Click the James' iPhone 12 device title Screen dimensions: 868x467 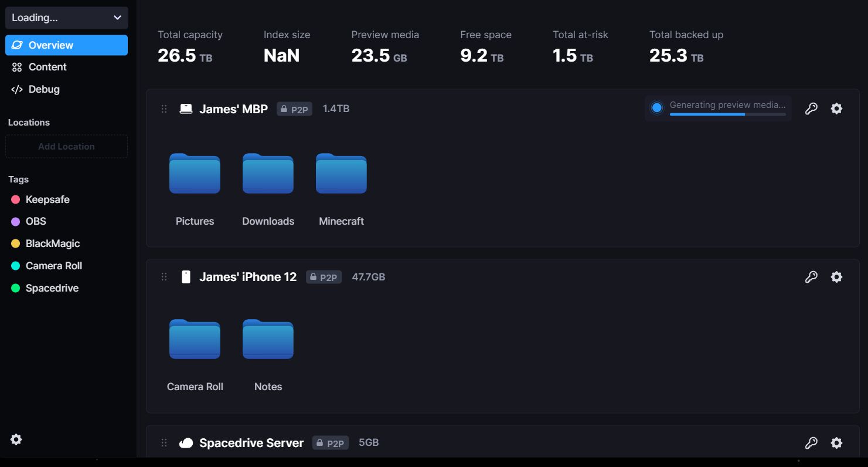click(x=248, y=277)
